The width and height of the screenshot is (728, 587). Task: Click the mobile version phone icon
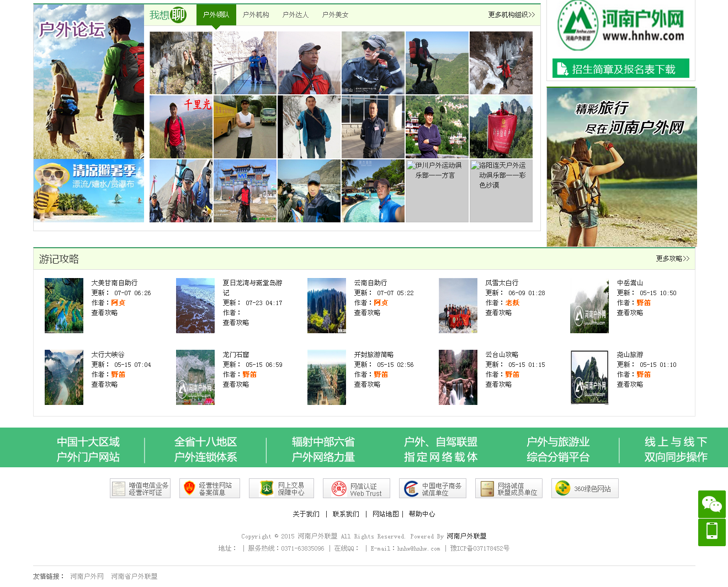pyautogui.click(x=712, y=532)
